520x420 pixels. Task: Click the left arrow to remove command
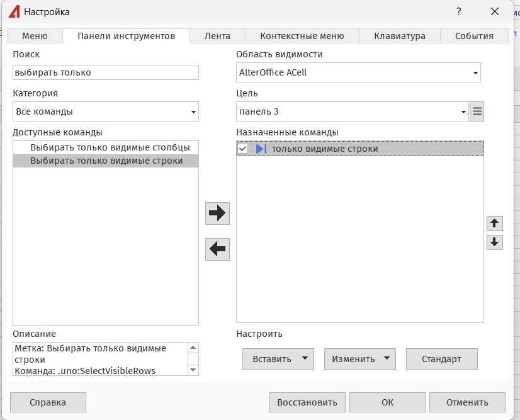click(x=217, y=249)
